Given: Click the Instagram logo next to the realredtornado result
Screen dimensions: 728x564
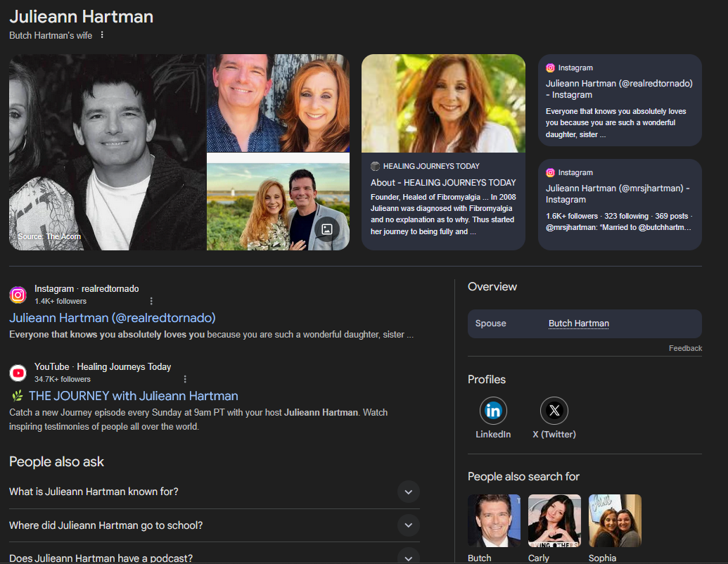Looking at the screenshot, I should tap(18, 295).
